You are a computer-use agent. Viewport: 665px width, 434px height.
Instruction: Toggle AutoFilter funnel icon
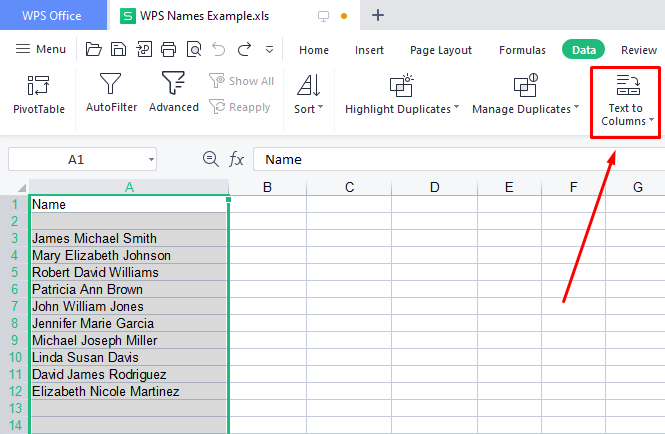(110, 83)
